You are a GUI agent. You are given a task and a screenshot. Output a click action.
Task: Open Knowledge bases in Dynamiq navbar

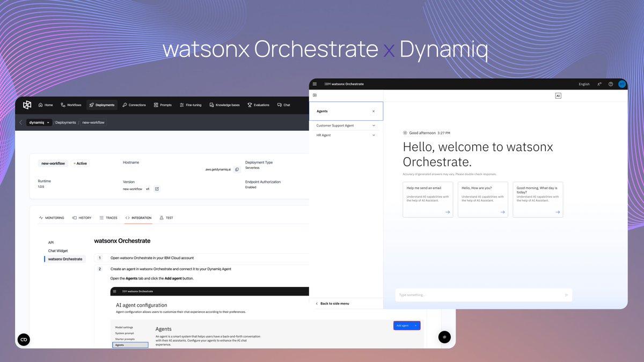224,105
